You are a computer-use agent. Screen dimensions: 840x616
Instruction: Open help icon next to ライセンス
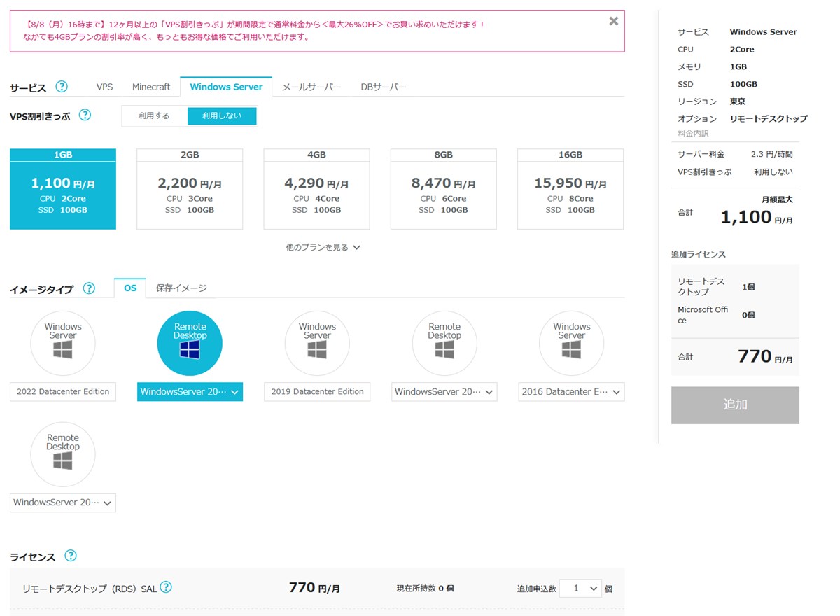(70, 556)
